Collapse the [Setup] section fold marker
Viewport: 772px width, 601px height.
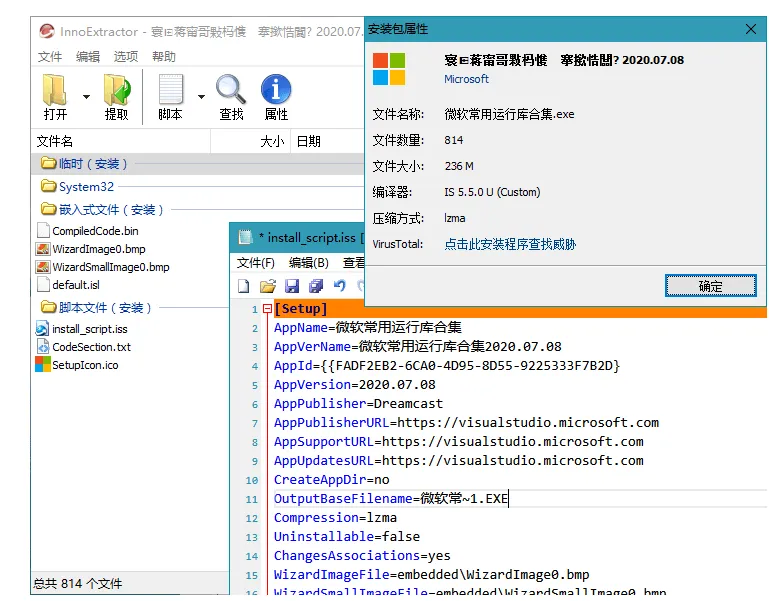[x=267, y=309]
